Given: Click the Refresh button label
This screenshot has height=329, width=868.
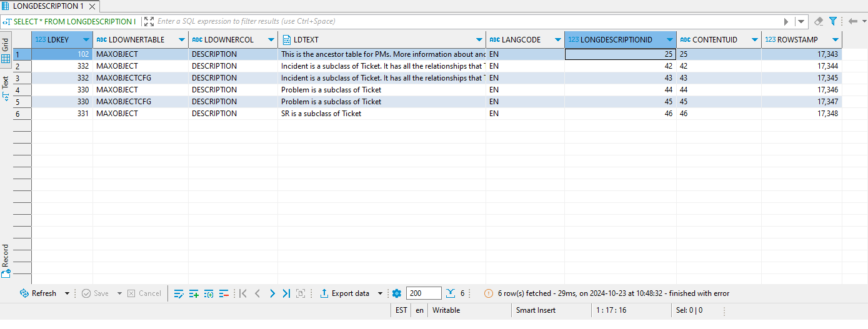Looking at the screenshot, I should click(44, 293).
